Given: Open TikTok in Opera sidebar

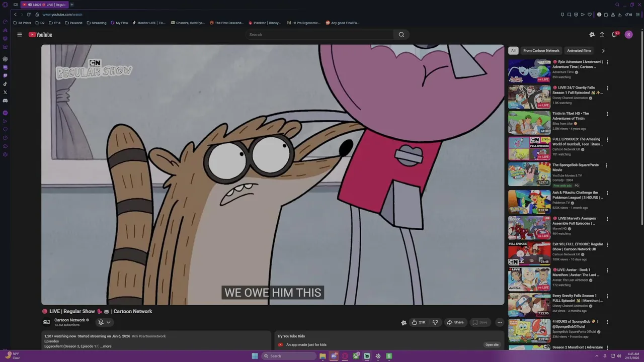Looking at the screenshot, I should pyautogui.click(x=5, y=84).
